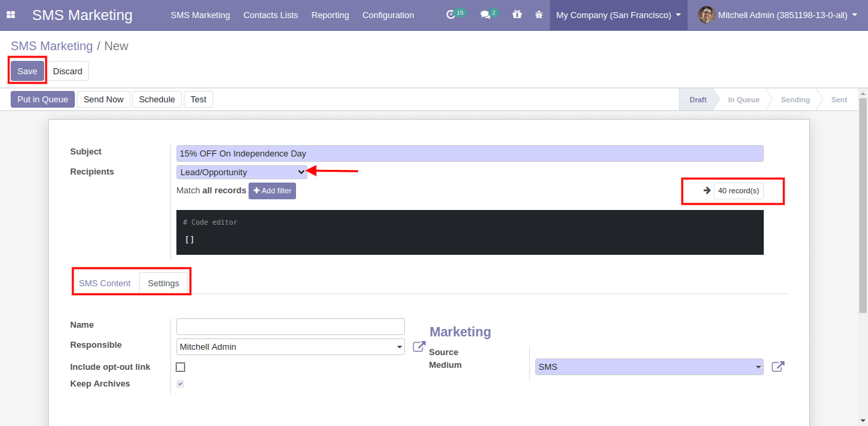Open Mitchell Admin user menu
This screenshot has width=868, height=426.
778,15
